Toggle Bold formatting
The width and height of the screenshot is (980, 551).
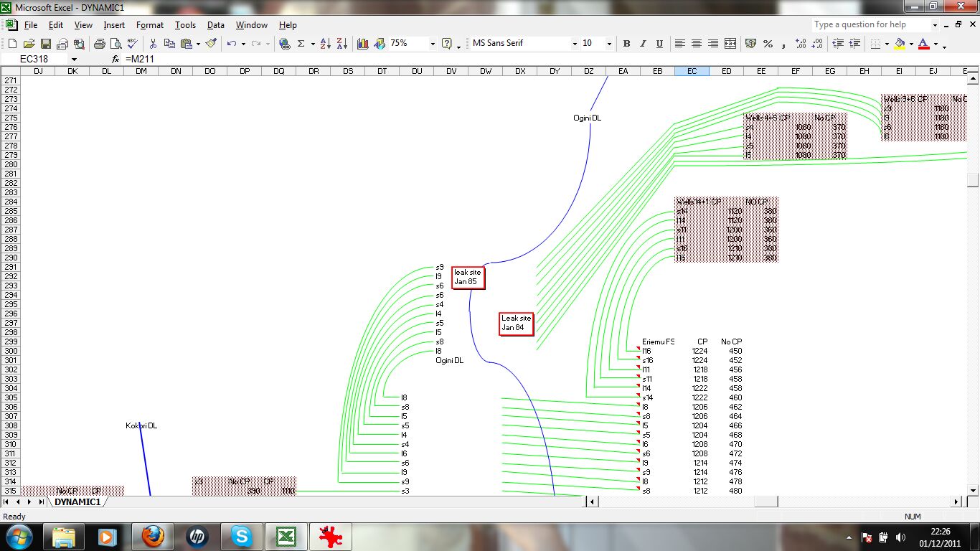(x=626, y=44)
